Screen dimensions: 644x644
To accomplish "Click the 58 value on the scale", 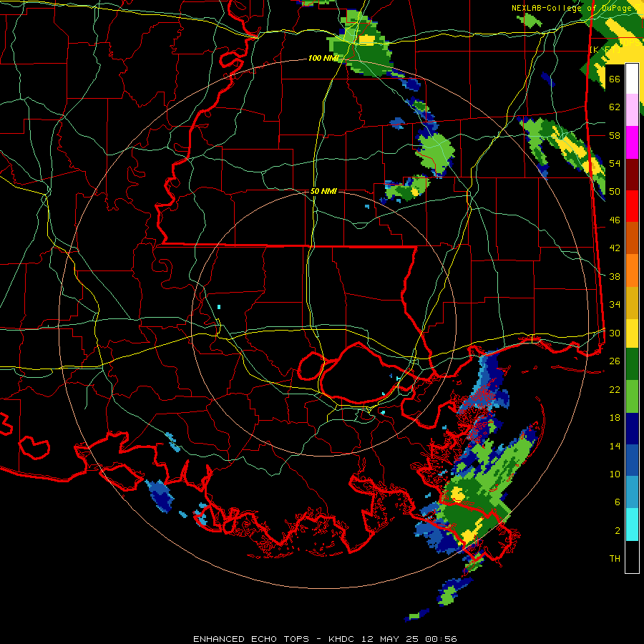I will 615,135.
